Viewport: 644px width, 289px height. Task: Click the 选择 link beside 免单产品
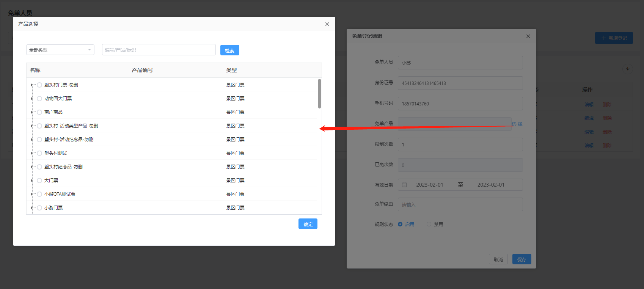tap(517, 124)
